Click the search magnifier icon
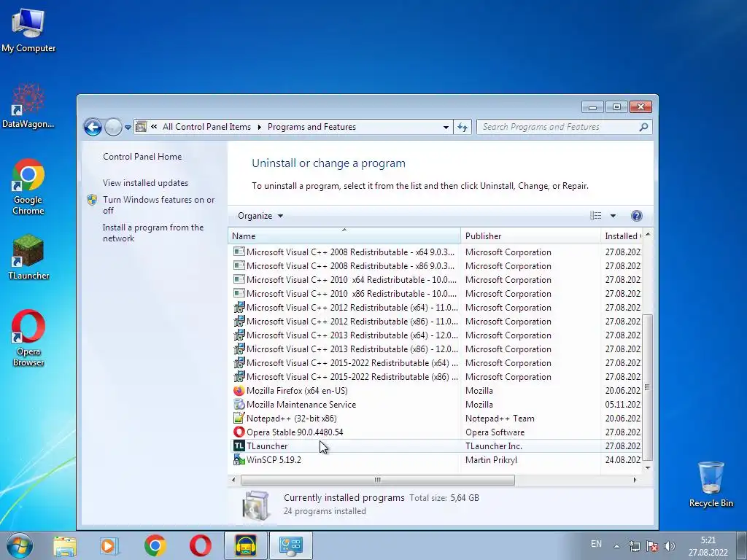This screenshot has height=560, width=747. click(x=643, y=127)
